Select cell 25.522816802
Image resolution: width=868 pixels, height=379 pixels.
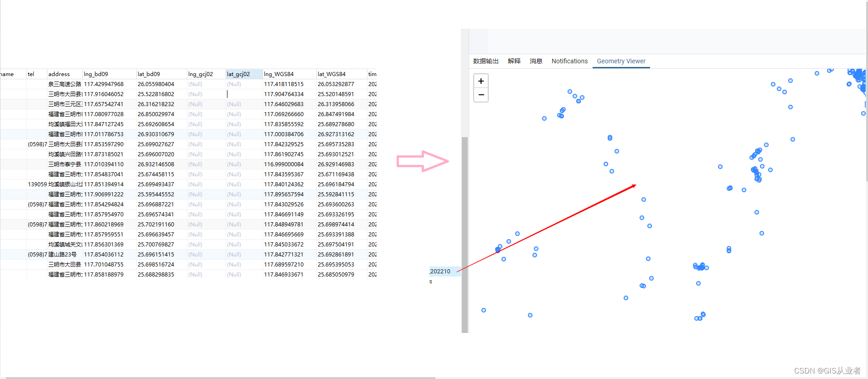162,94
